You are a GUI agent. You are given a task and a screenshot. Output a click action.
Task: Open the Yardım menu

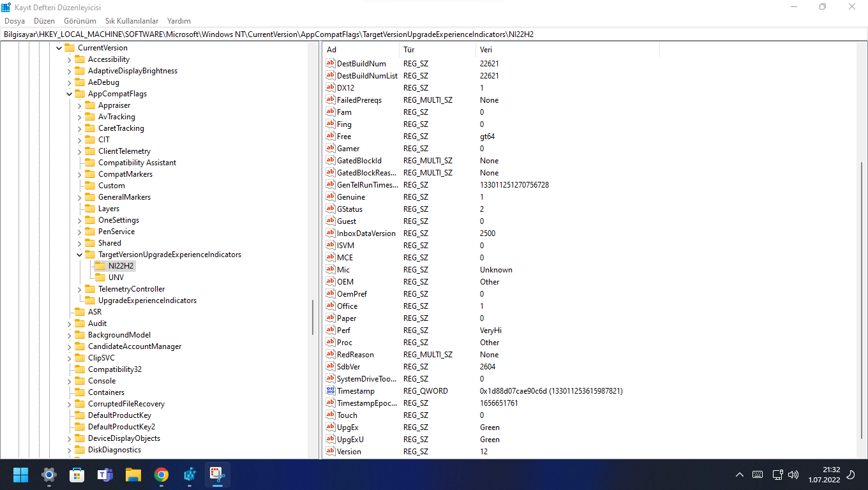pos(179,21)
